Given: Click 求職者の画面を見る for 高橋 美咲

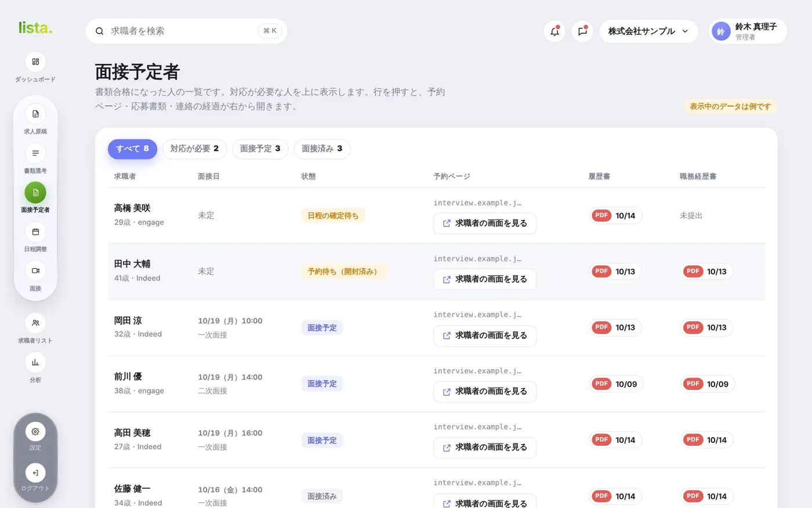Looking at the screenshot, I should tap(485, 223).
